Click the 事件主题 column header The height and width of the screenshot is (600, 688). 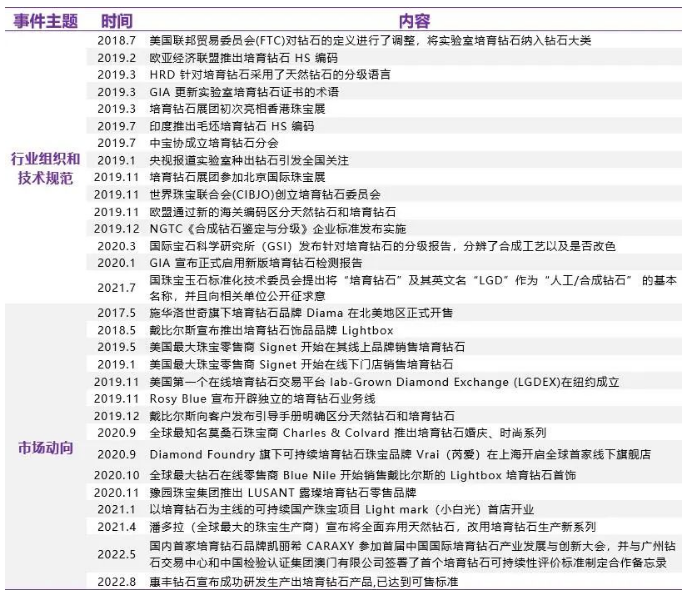[45, 21]
